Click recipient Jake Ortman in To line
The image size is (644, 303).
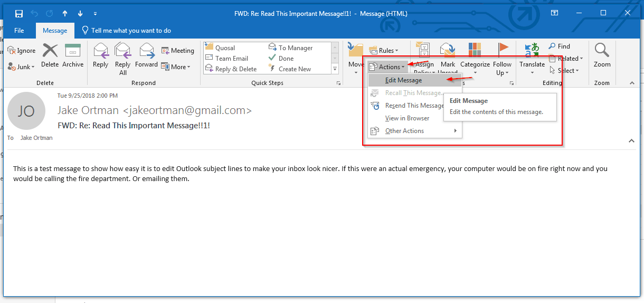36,138
